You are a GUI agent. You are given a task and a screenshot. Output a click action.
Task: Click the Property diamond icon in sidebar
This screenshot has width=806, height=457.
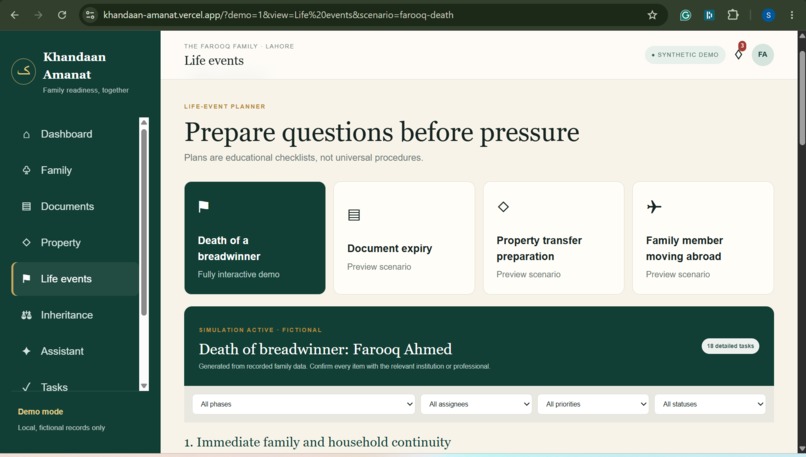[26, 243]
